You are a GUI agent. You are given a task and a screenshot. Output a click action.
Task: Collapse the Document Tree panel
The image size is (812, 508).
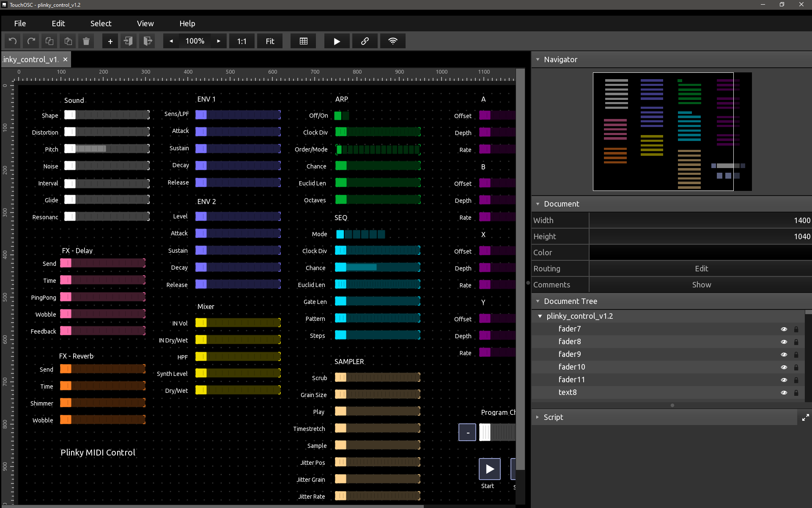click(x=538, y=301)
